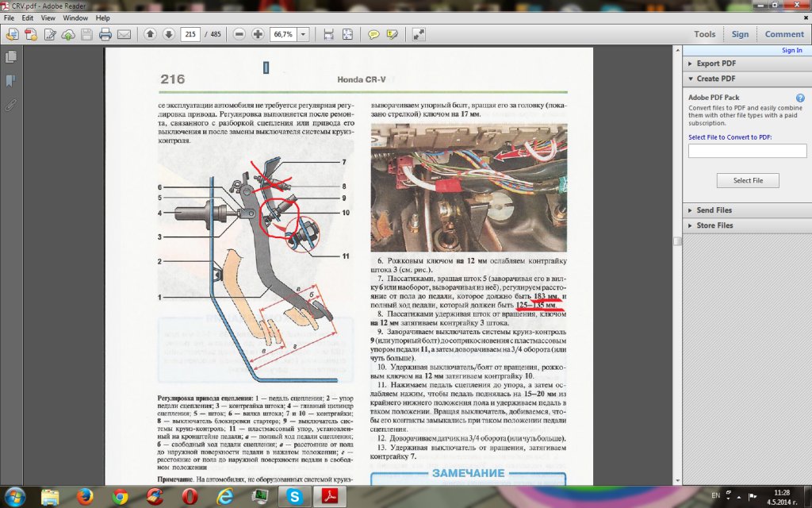This screenshot has height=508, width=812.
Task: Expand the Send Files section
Action: 714,210
